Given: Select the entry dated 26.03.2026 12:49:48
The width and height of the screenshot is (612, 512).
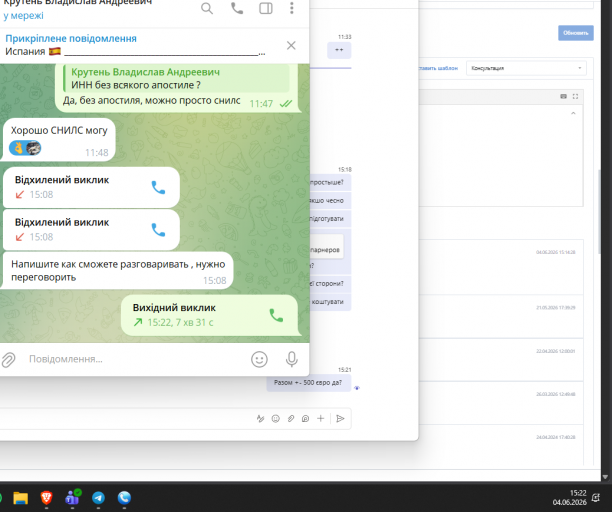Looking at the screenshot, I should coord(502,403).
